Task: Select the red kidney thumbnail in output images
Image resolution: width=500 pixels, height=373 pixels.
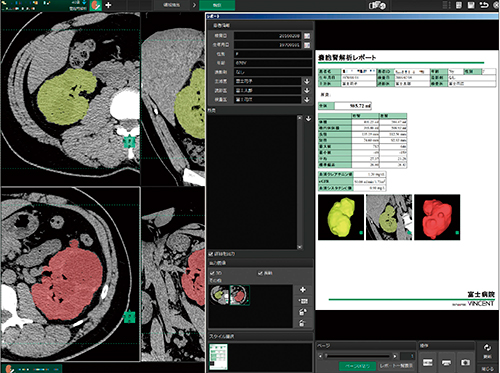Action: (x=240, y=295)
